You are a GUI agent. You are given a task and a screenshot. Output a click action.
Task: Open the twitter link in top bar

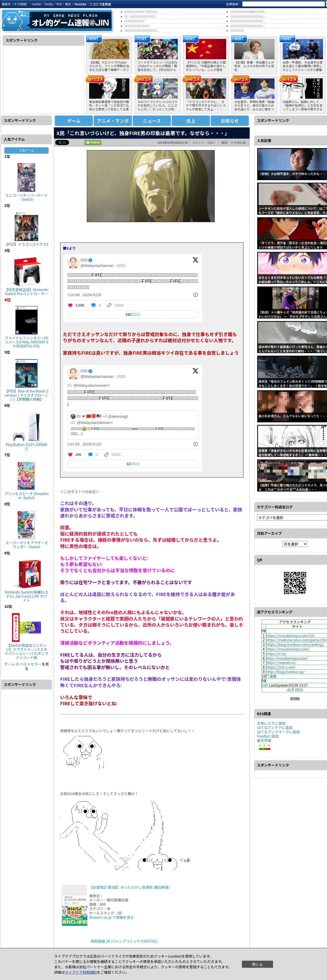click(36, 4)
